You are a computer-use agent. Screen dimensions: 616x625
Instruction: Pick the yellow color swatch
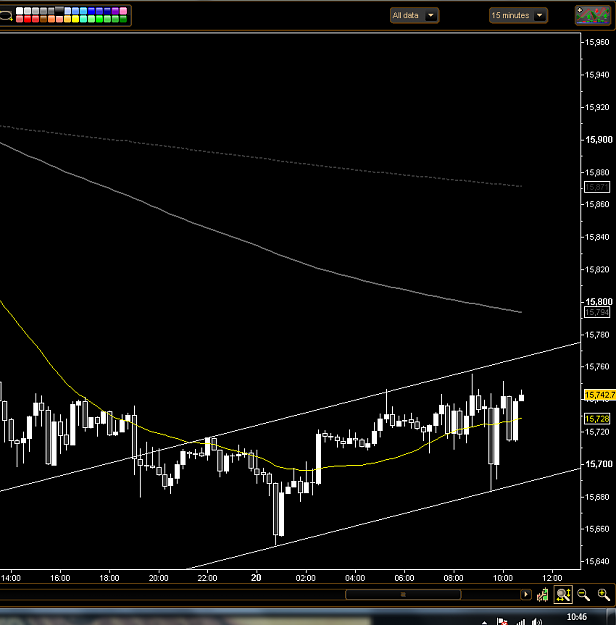pyautogui.click(x=75, y=19)
